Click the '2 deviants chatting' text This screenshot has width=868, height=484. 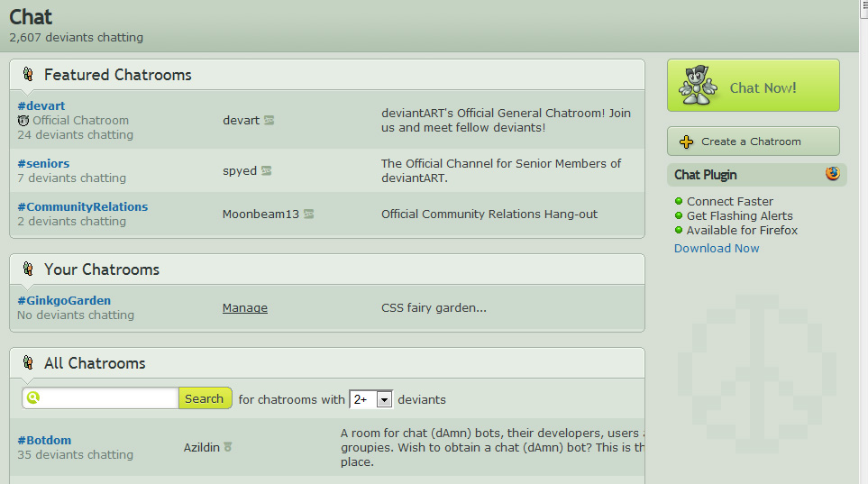click(x=71, y=221)
